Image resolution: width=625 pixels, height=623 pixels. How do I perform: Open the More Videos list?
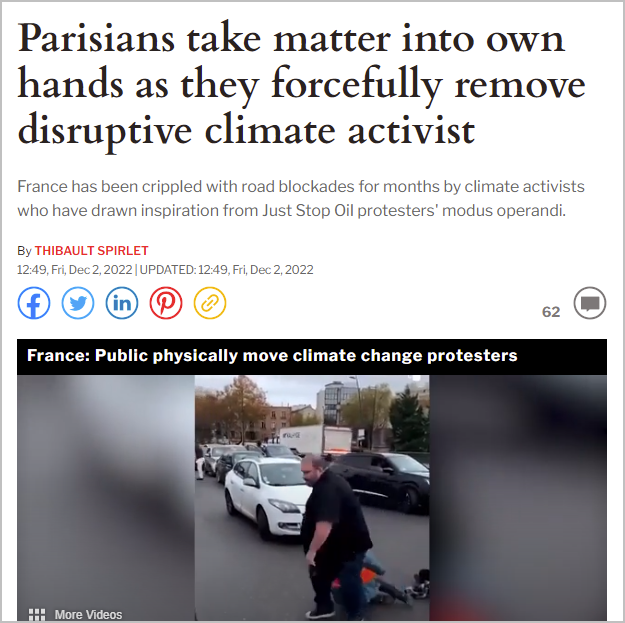[88, 614]
